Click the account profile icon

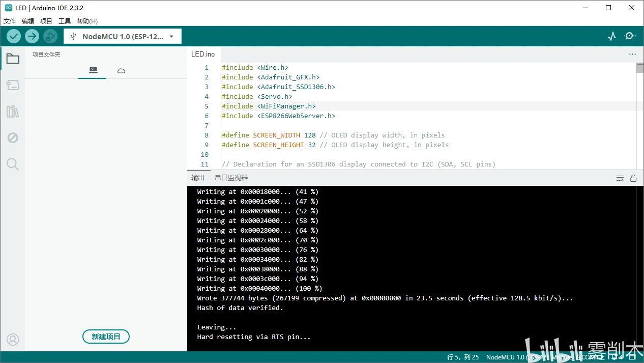pos(13,340)
